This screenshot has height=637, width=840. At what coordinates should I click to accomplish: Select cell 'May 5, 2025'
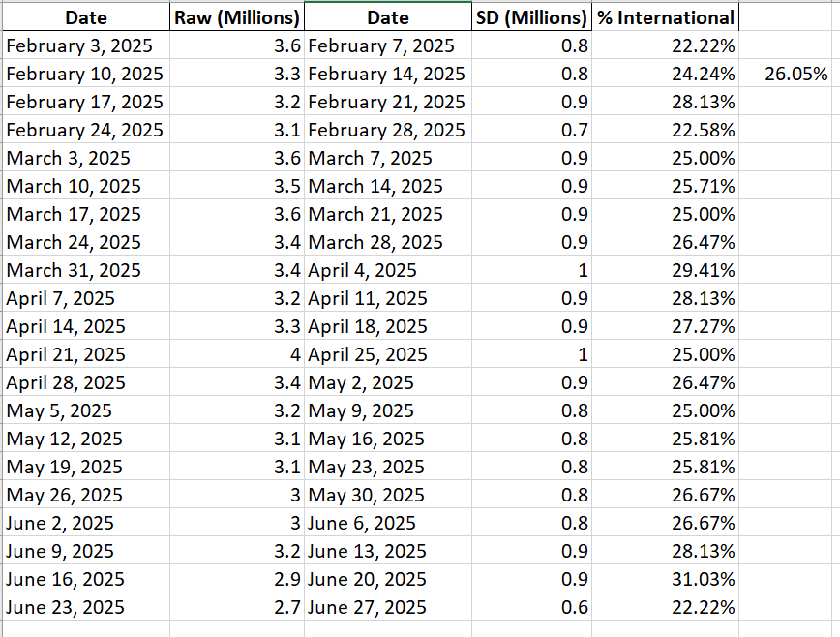point(86,410)
